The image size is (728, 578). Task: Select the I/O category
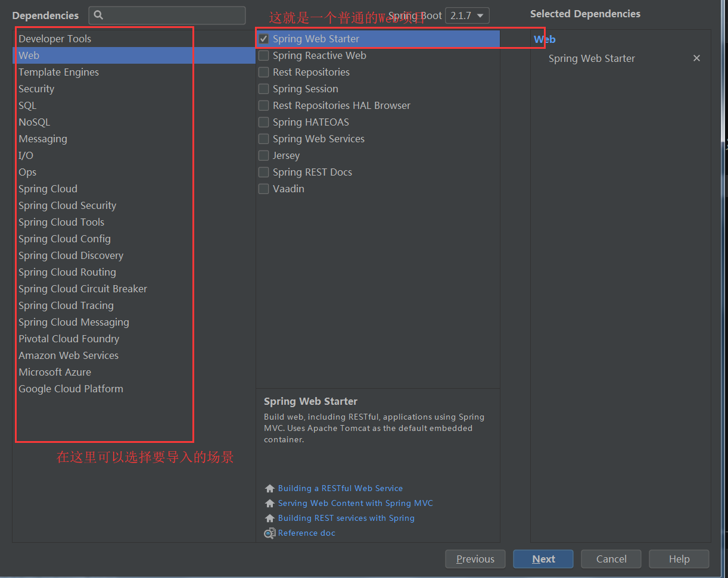click(134, 155)
